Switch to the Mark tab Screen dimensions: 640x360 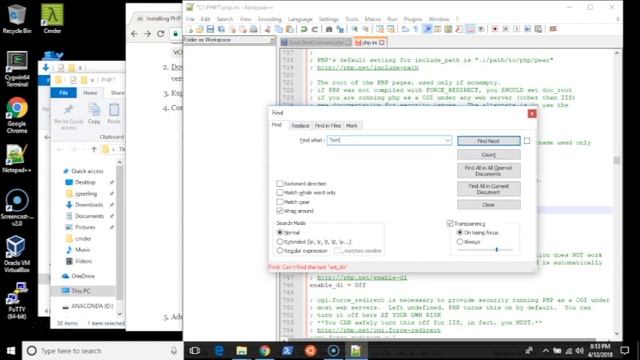click(x=352, y=126)
